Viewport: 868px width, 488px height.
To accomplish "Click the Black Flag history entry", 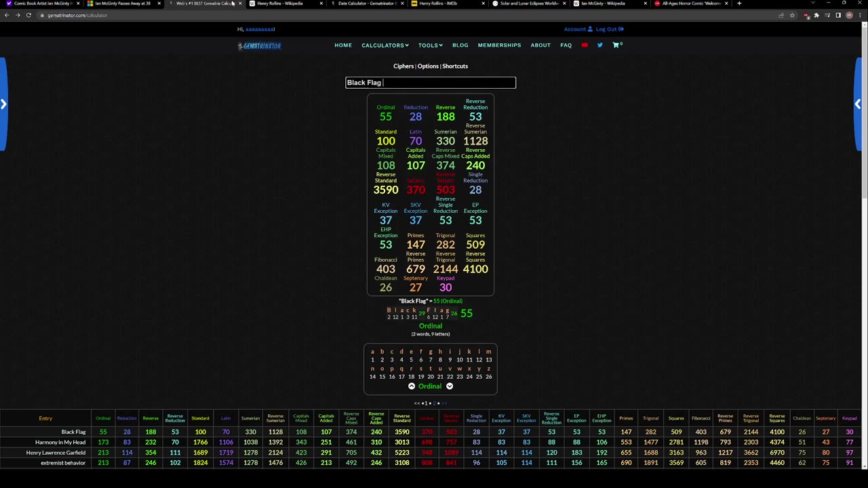I will [x=73, y=432].
